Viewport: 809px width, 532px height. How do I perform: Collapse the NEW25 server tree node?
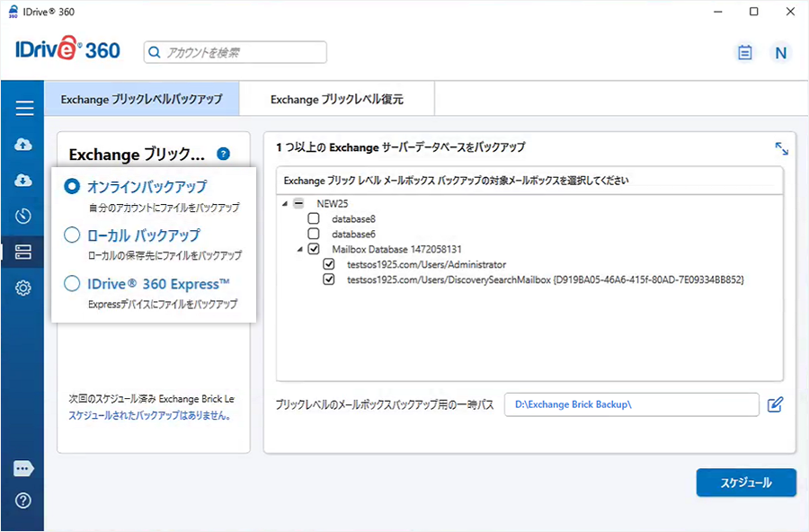click(x=285, y=203)
